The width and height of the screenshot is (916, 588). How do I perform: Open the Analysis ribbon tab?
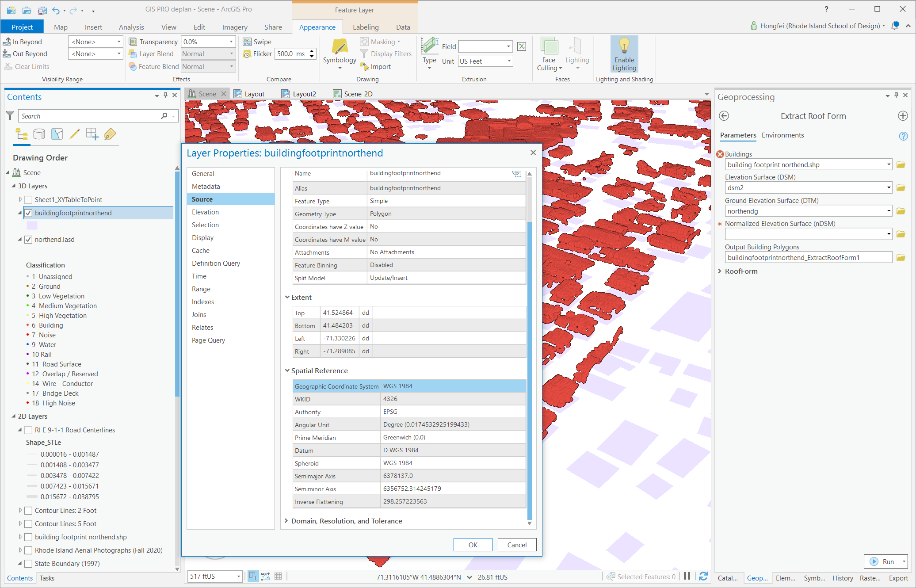(131, 27)
